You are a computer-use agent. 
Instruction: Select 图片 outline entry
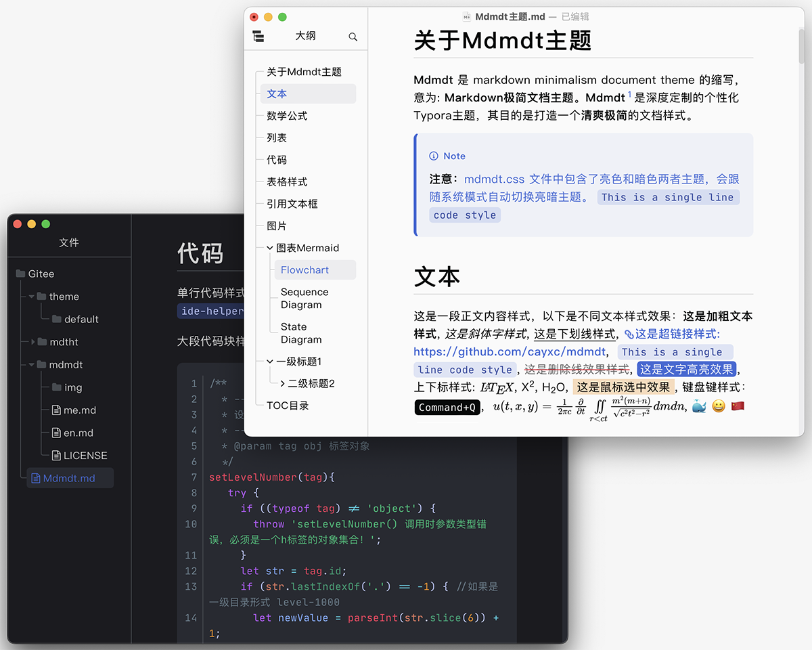[277, 226]
